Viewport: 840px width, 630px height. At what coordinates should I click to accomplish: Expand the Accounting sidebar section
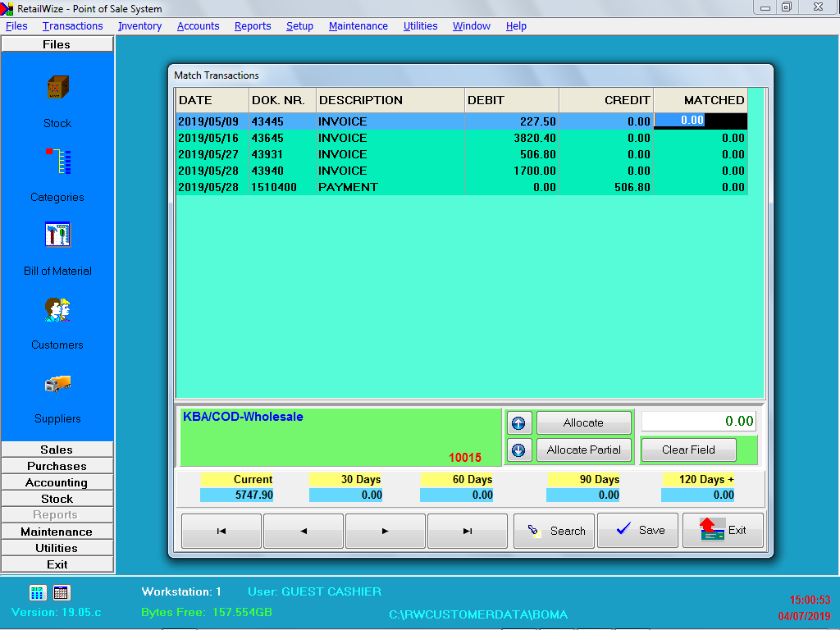57,482
